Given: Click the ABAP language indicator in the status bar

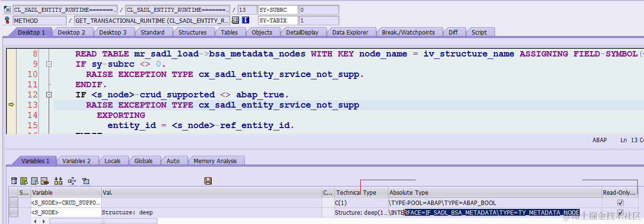Looking at the screenshot, I should pos(600,140).
